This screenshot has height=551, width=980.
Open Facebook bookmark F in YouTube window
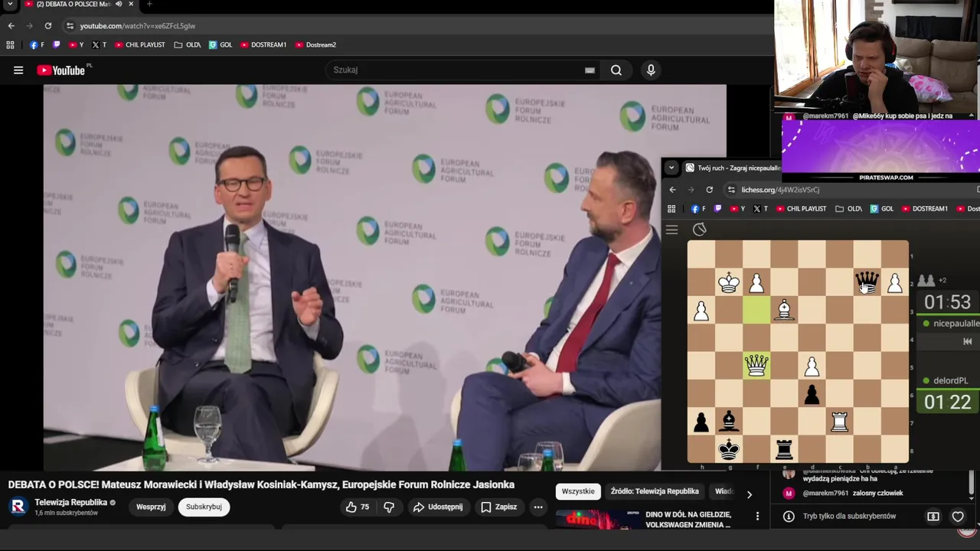point(37,45)
